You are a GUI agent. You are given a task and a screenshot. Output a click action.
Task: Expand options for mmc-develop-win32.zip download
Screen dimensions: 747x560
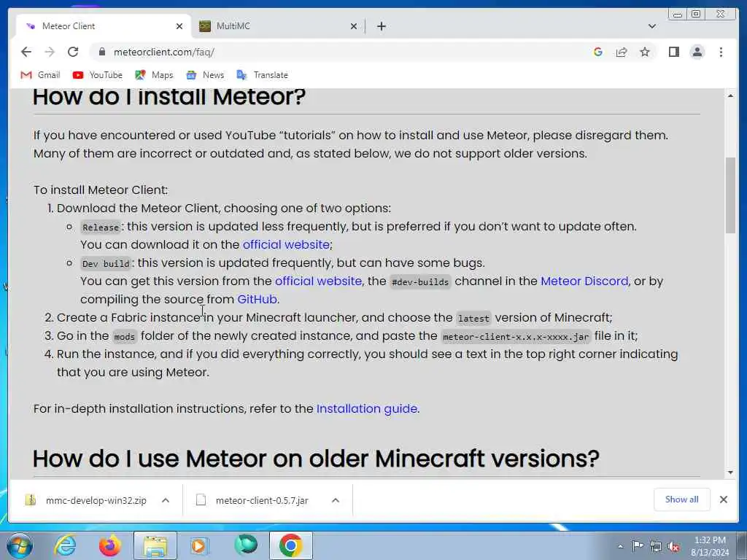pyautogui.click(x=166, y=500)
